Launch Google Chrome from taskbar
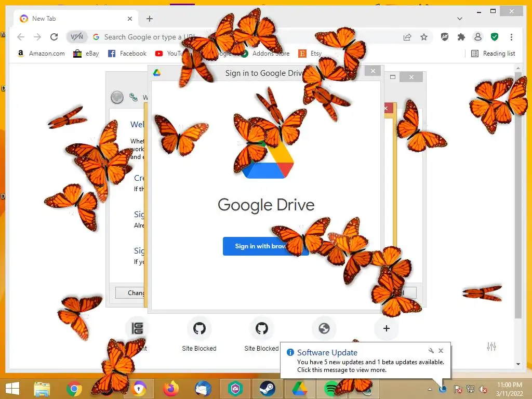Screen dimensions: 532x399 click(74, 389)
